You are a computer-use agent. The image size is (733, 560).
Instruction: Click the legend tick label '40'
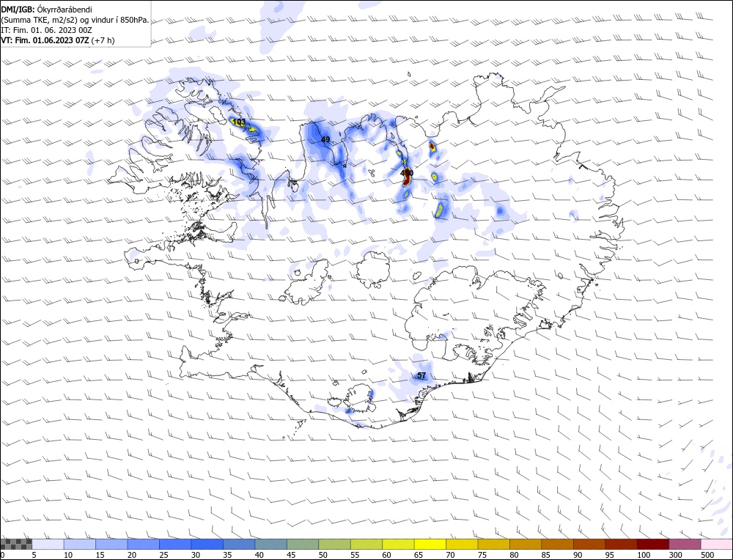pos(259,554)
